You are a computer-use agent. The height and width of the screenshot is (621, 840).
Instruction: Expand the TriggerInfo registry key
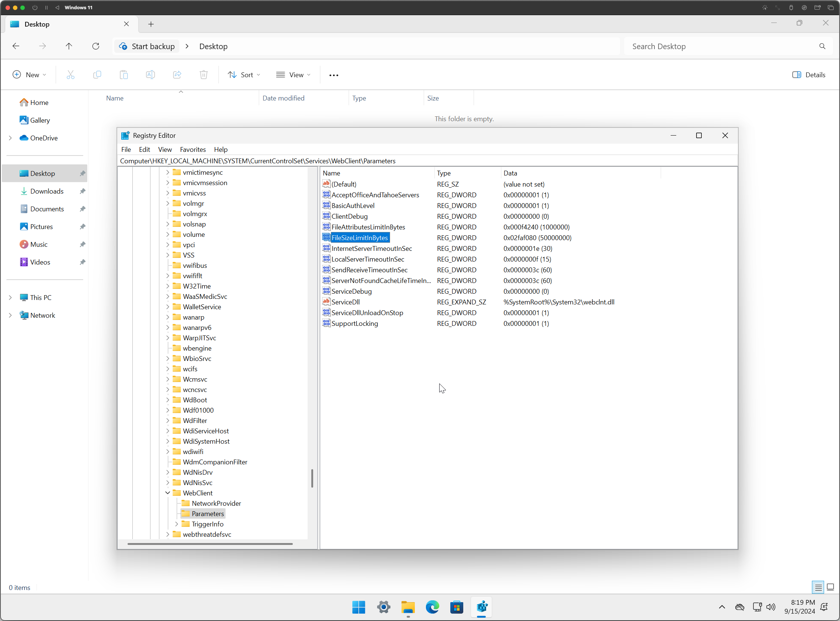coord(177,524)
